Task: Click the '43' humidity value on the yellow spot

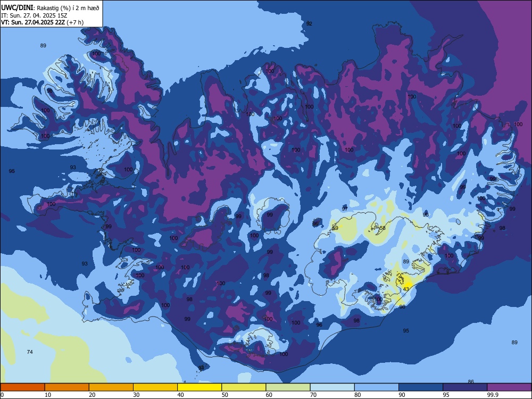Action: (406, 289)
